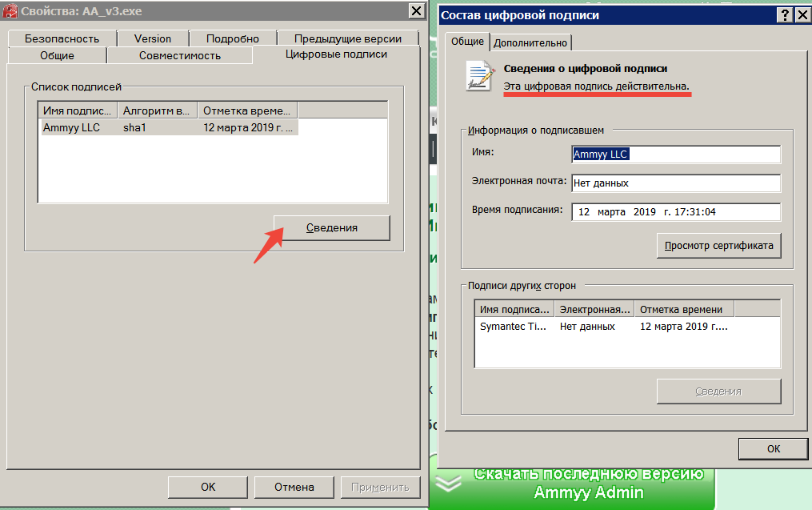Click the disabled Сведения button in countersignatures group

click(718, 392)
